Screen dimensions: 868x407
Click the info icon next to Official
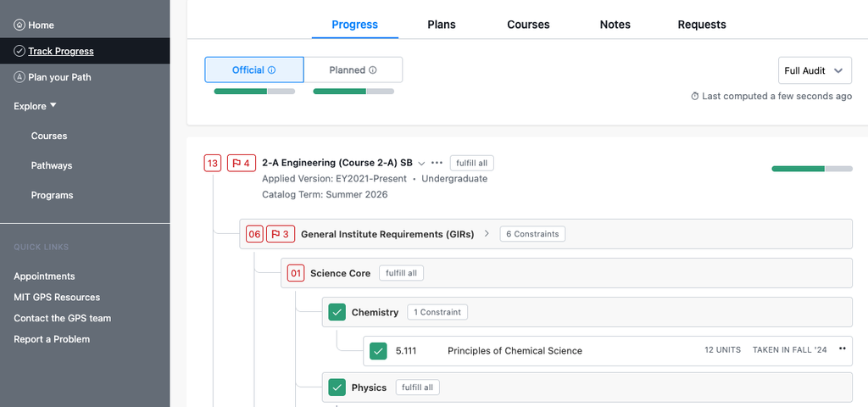[272, 70]
